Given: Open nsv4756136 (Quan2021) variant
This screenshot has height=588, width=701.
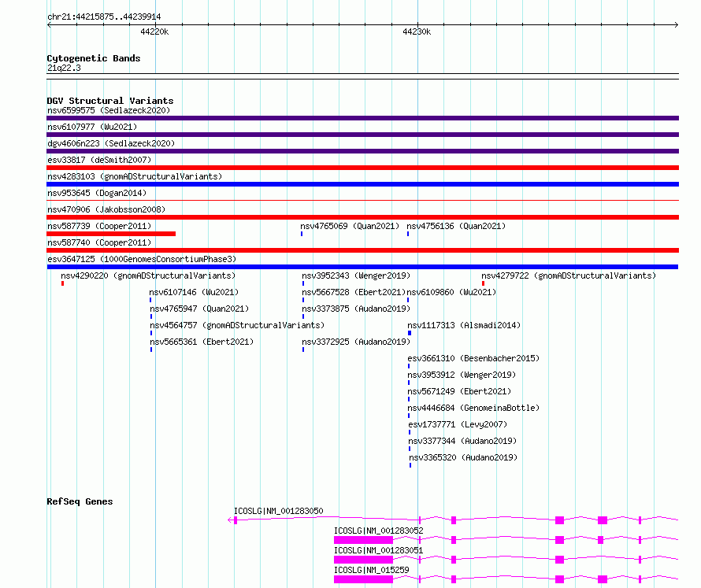Looking at the screenshot, I should point(456,226).
